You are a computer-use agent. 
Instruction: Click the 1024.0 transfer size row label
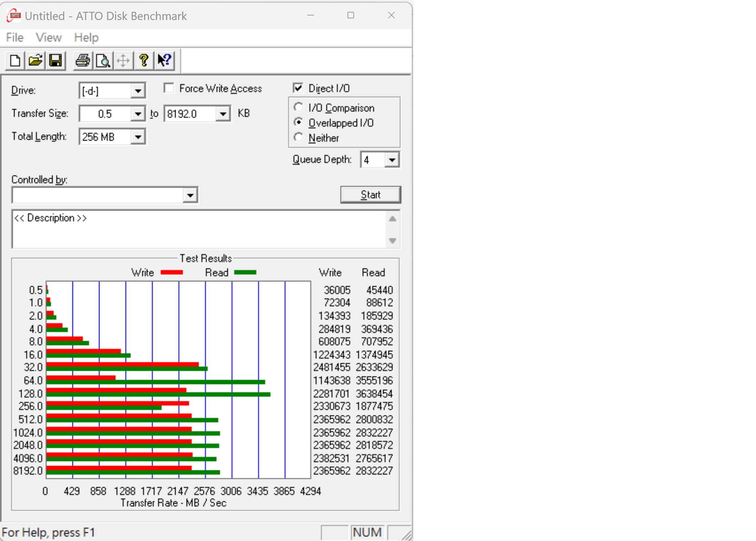pos(28,433)
